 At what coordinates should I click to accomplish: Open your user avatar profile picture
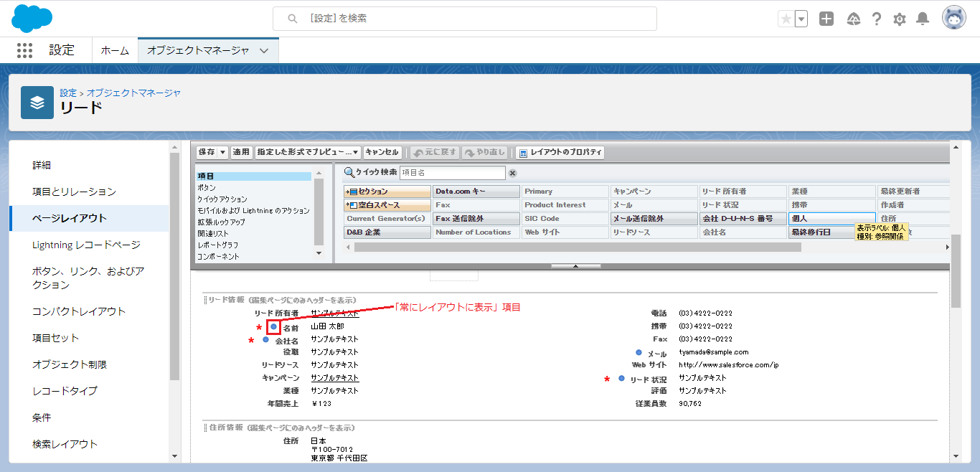click(x=953, y=18)
